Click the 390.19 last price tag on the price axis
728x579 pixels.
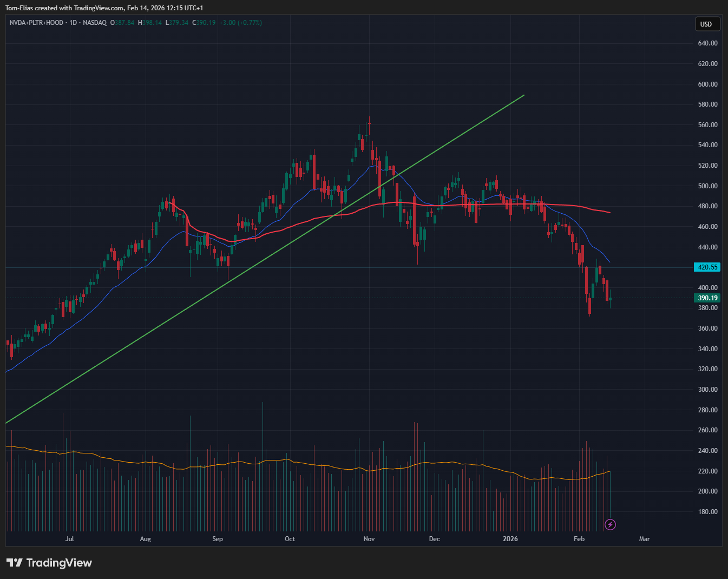(707, 298)
